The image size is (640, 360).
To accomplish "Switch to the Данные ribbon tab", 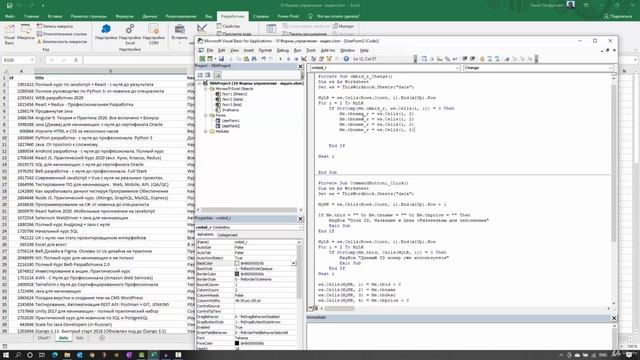I will (150, 16).
